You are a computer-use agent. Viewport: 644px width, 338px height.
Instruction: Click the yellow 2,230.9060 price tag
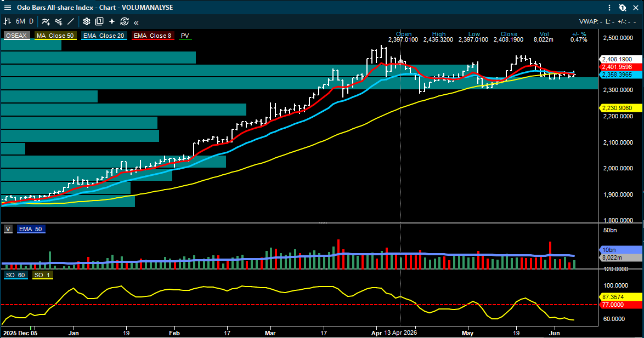[x=621, y=108]
